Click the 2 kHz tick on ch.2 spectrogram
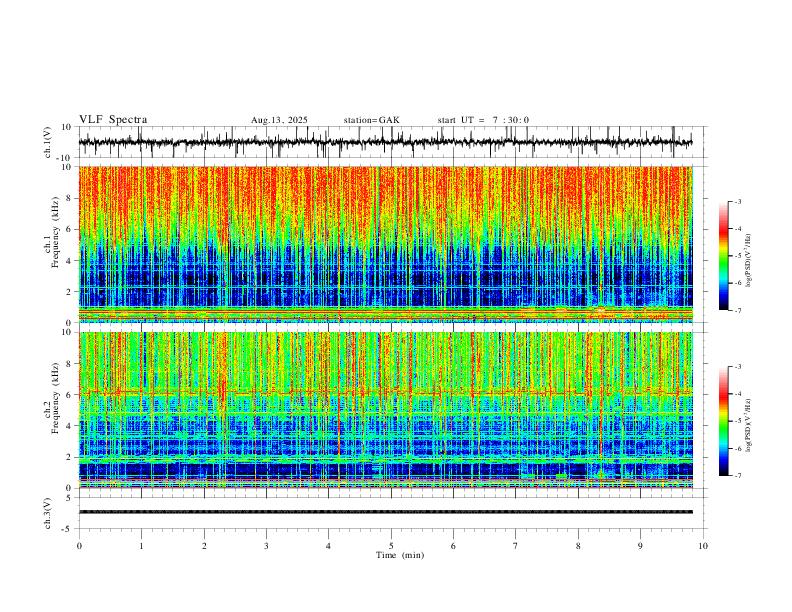 point(69,457)
